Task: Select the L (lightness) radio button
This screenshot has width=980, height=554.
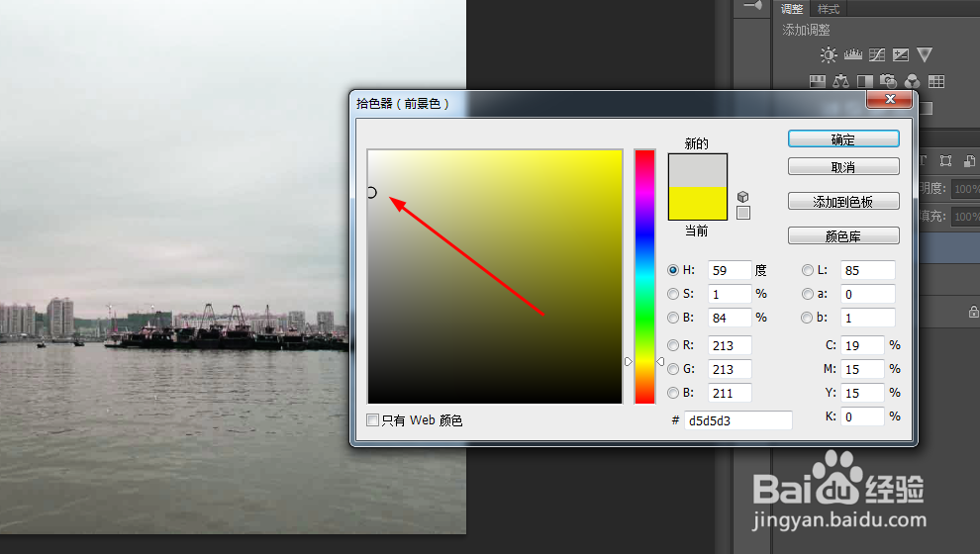Action: click(x=808, y=270)
